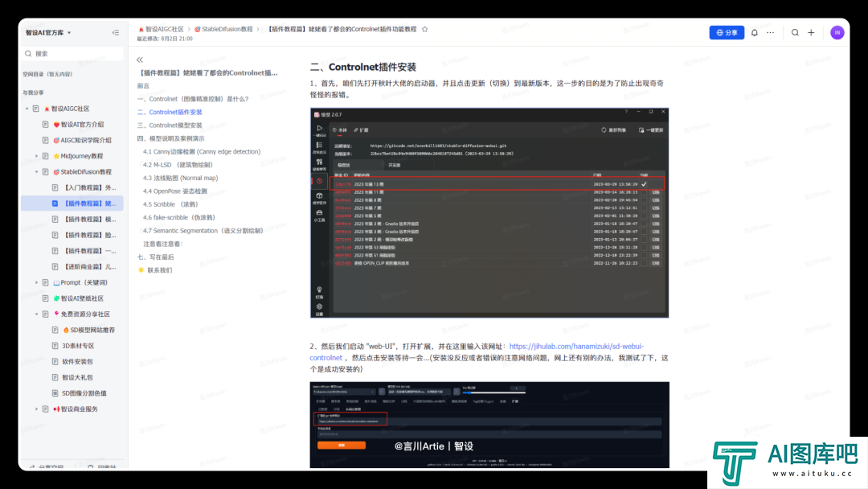Click the plus icon to create new

point(811,33)
